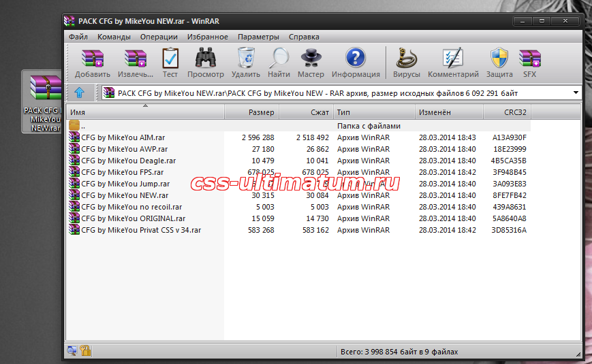This screenshot has height=364, width=592.
Task: Click the packed size 5 003
Action: pos(320,207)
